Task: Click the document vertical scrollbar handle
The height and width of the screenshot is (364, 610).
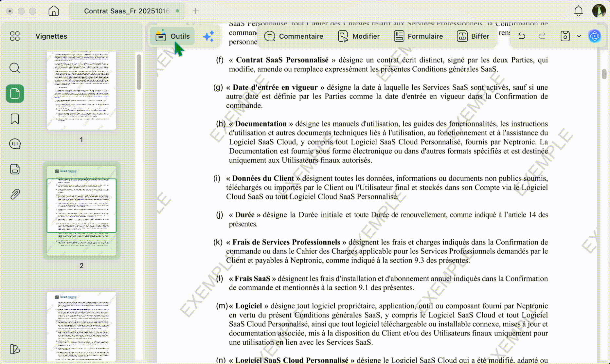Action: point(604,74)
